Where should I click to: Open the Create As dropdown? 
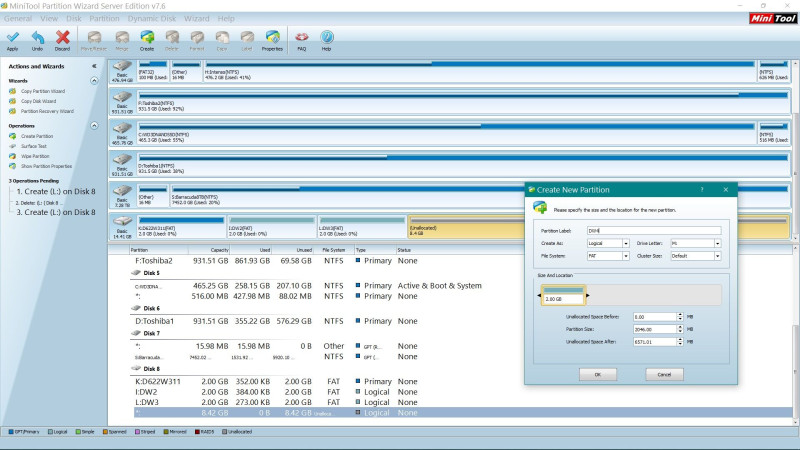click(x=625, y=242)
